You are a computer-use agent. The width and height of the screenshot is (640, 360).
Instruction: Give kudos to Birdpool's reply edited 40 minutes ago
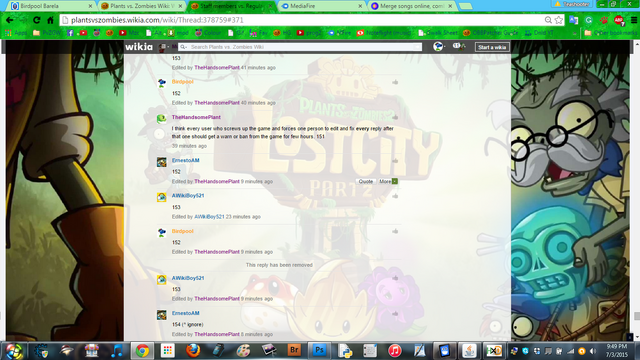pyautogui.click(x=395, y=82)
